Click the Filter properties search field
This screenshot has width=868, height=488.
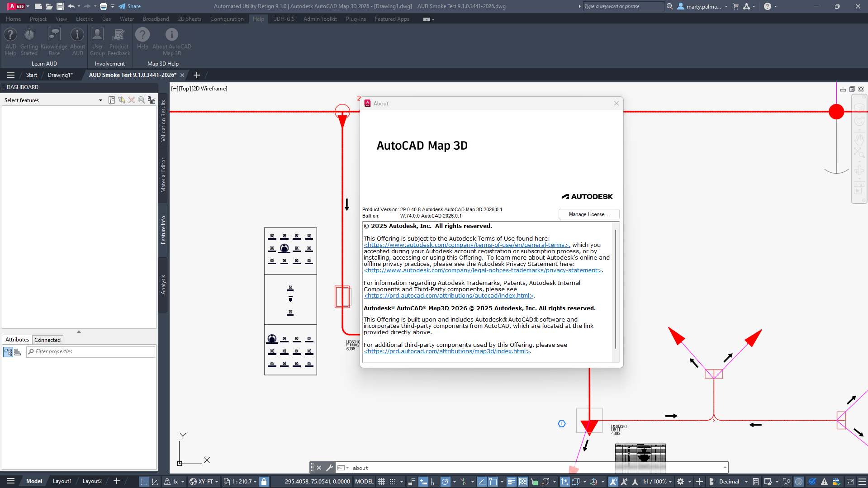click(93, 351)
